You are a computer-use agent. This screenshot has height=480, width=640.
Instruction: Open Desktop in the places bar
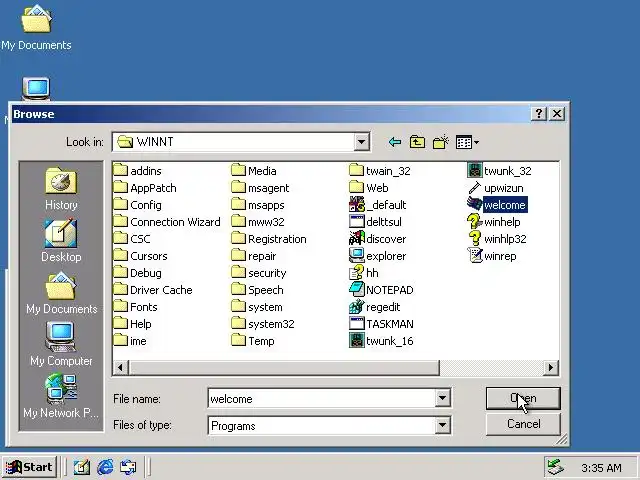click(61, 241)
